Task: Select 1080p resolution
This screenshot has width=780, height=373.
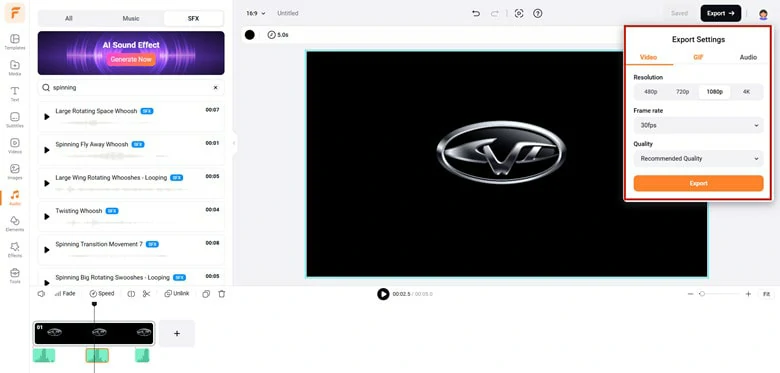Action: point(714,92)
